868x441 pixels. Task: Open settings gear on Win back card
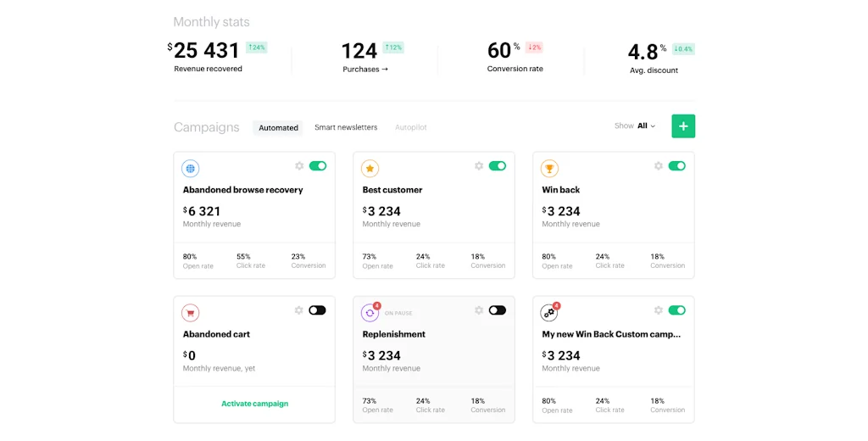pyautogui.click(x=658, y=165)
